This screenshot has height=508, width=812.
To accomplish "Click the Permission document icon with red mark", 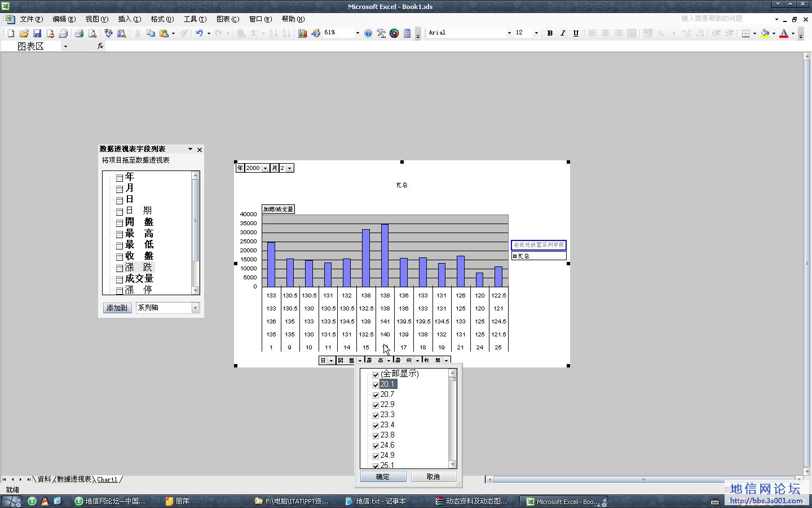I will click(x=50, y=33).
